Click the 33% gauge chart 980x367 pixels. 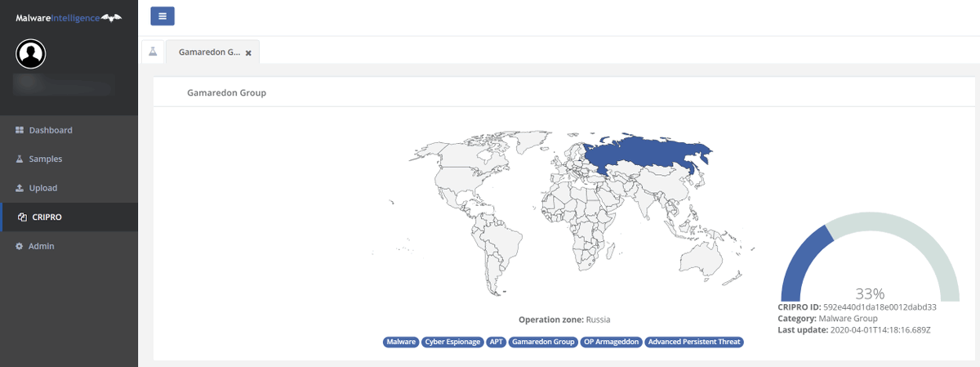coord(869,257)
